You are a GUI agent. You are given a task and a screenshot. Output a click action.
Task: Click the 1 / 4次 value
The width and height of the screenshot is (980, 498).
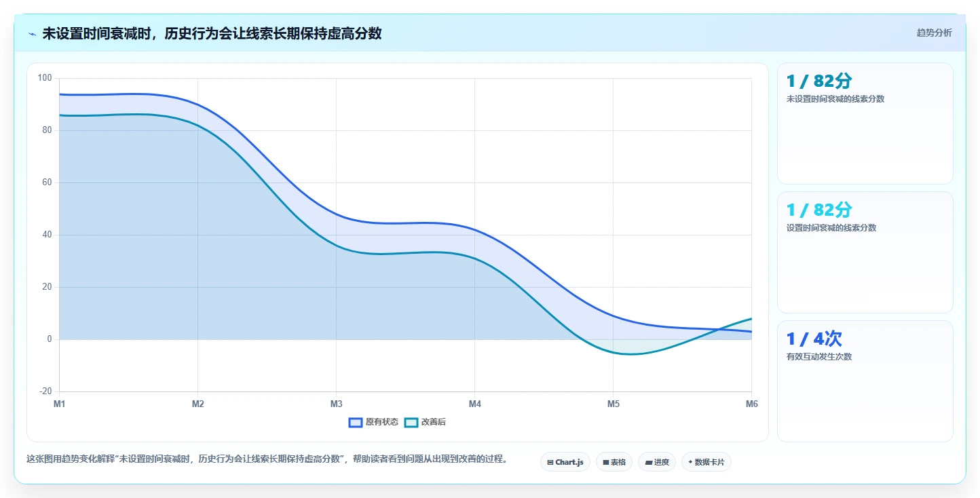click(x=814, y=339)
